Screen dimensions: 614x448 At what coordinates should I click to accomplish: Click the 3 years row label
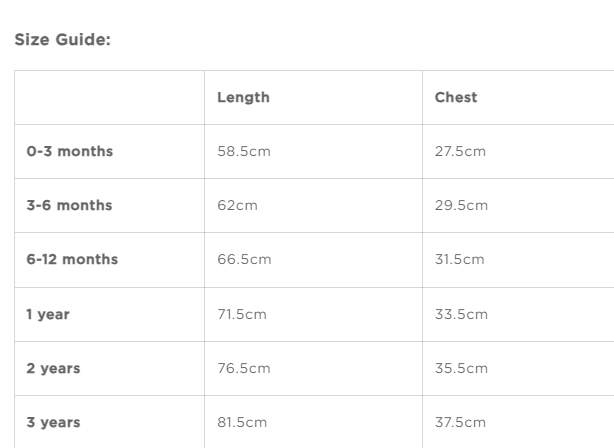coord(53,422)
